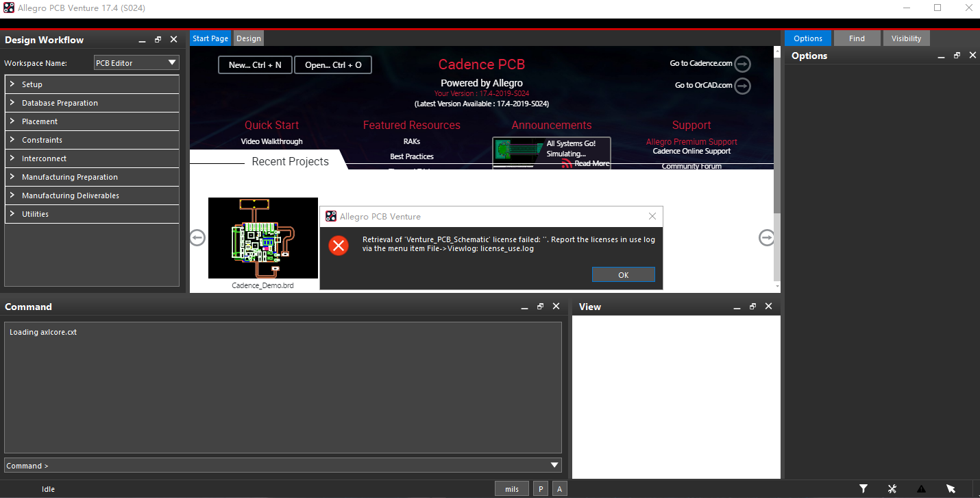This screenshot has height=498, width=980.
Task: Close the Command panel
Action: [556, 307]
